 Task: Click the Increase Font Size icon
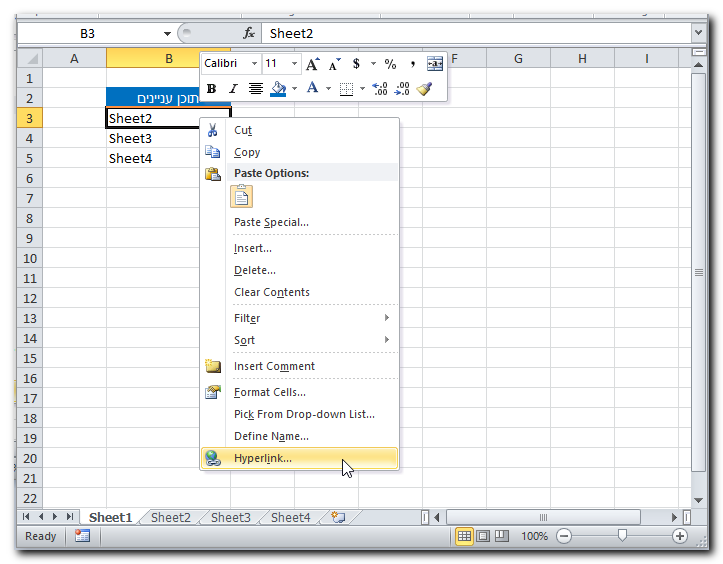point(313,64)
